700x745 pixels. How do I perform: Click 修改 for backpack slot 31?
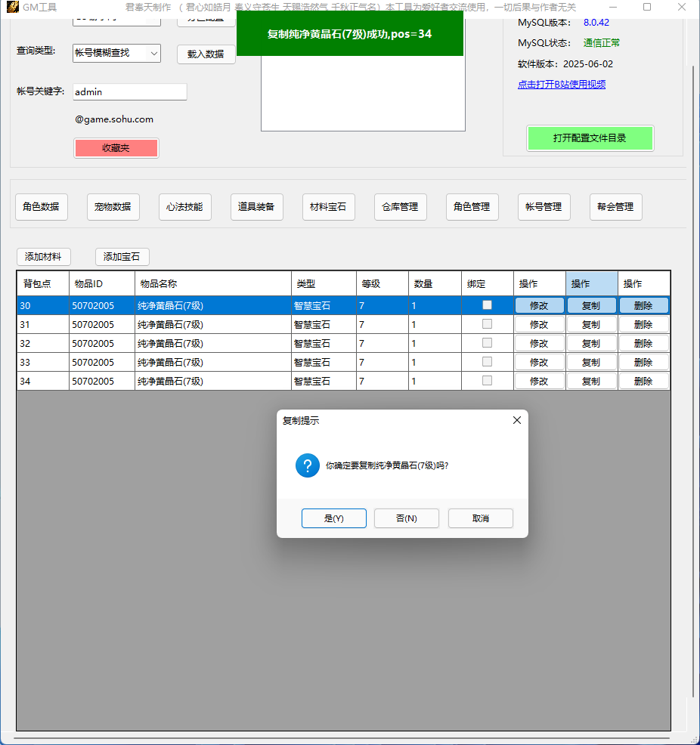tap(539, 324)
